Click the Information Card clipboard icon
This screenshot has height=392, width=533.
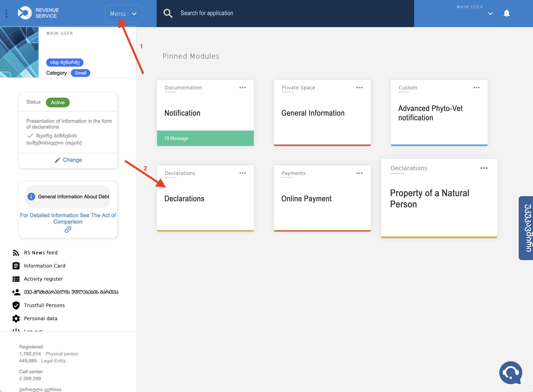[16, 266]
